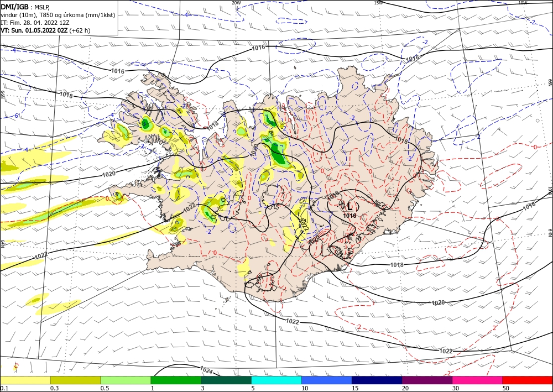Click the 1016 value beneath the L marker
Image resolution: width=553 pixels, height=392 pixels.
click(349, 216)
